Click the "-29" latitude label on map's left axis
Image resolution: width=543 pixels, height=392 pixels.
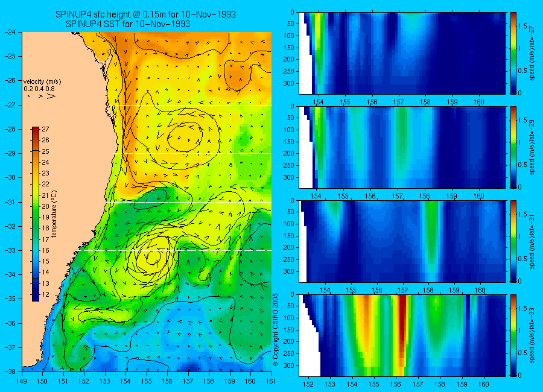10,153
